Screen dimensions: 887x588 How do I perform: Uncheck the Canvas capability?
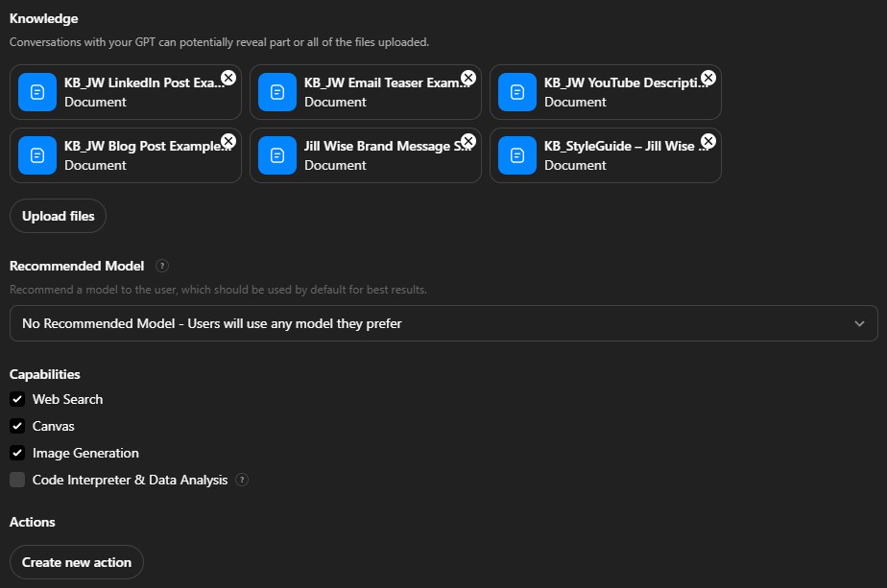click(x=17, y=426)
